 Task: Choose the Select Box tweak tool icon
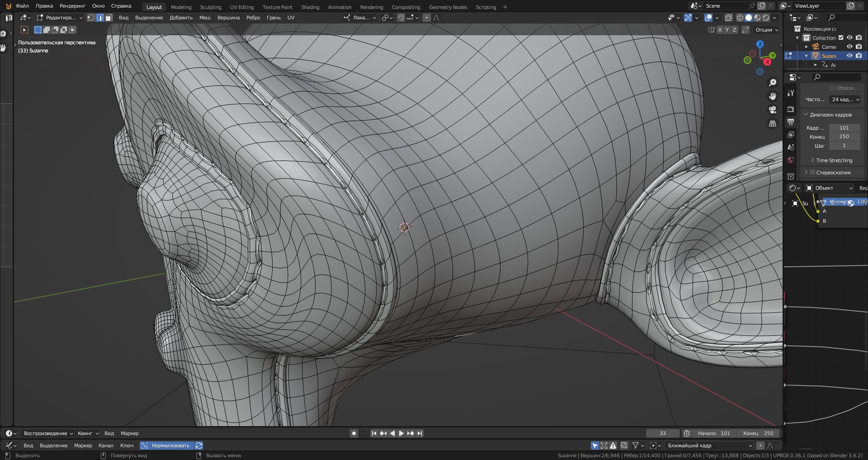click(24, 30)
